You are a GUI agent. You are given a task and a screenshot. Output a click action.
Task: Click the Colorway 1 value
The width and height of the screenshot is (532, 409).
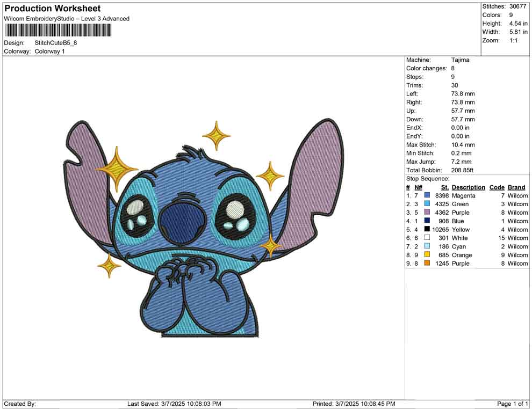[x=49, y=52]
